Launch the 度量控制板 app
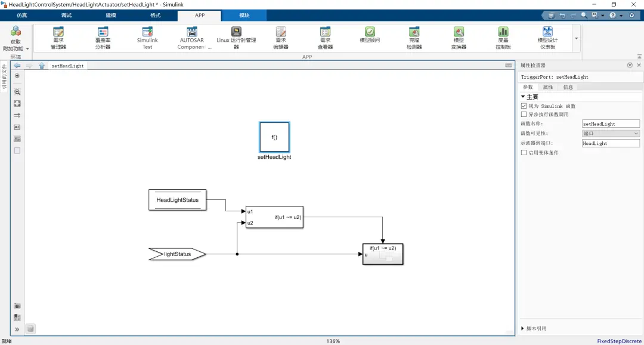 click(x=503, y=38)
